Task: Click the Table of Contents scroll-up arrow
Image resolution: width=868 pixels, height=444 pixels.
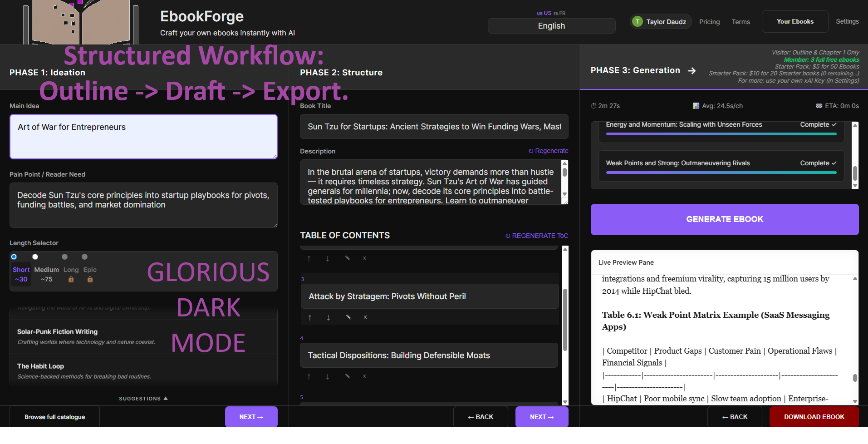Action: 565,249
